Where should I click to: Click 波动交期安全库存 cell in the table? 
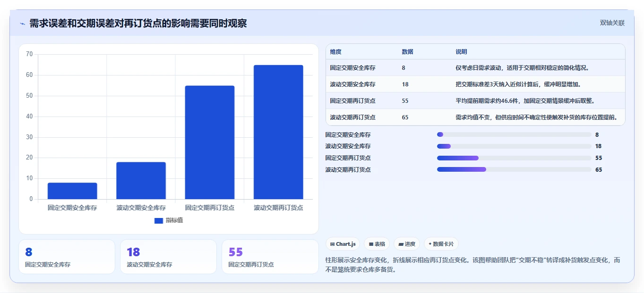click(352, 84)
